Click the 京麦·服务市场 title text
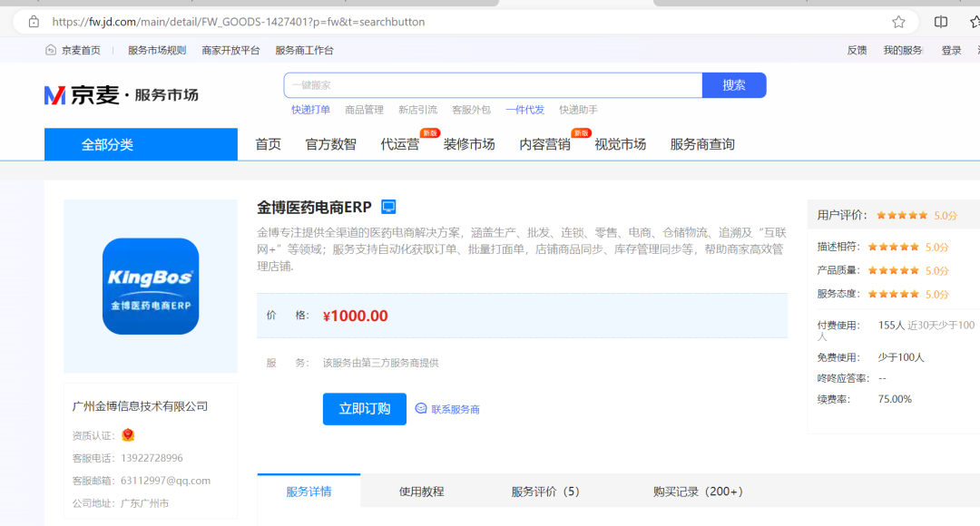This screenshot has height=526, width=980. [x=134, y=95]
